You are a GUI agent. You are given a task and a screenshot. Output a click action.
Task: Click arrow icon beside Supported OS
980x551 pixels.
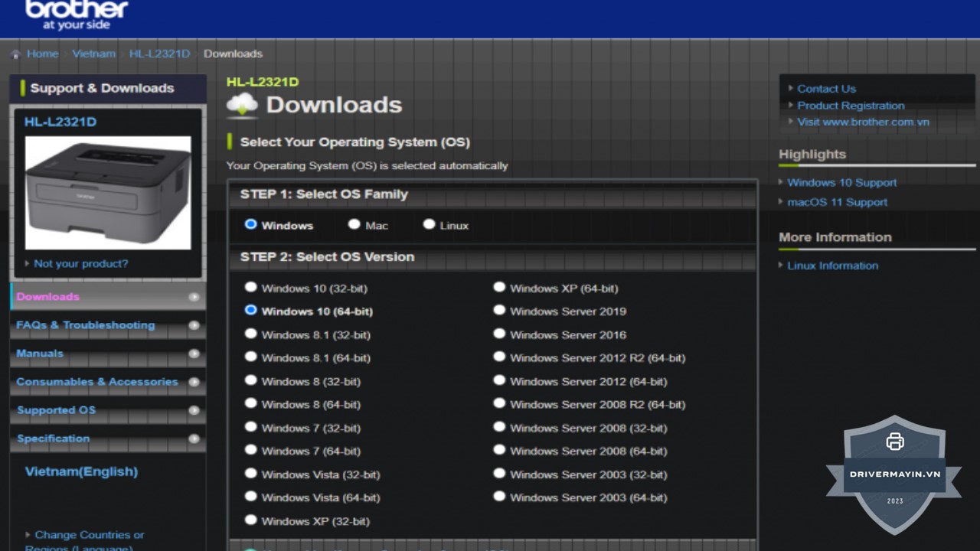(194, 410)
